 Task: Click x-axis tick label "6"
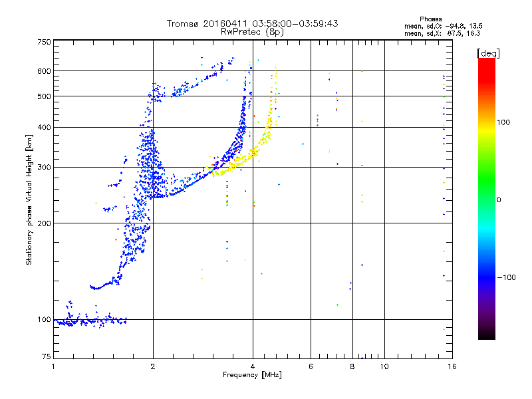click(x=311, y=366)
